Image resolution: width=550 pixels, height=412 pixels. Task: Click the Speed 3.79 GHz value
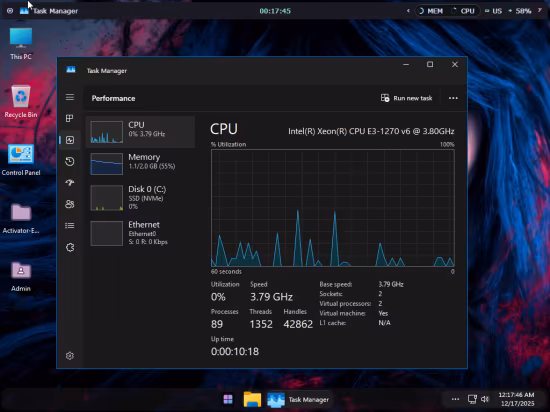point(271,297)
